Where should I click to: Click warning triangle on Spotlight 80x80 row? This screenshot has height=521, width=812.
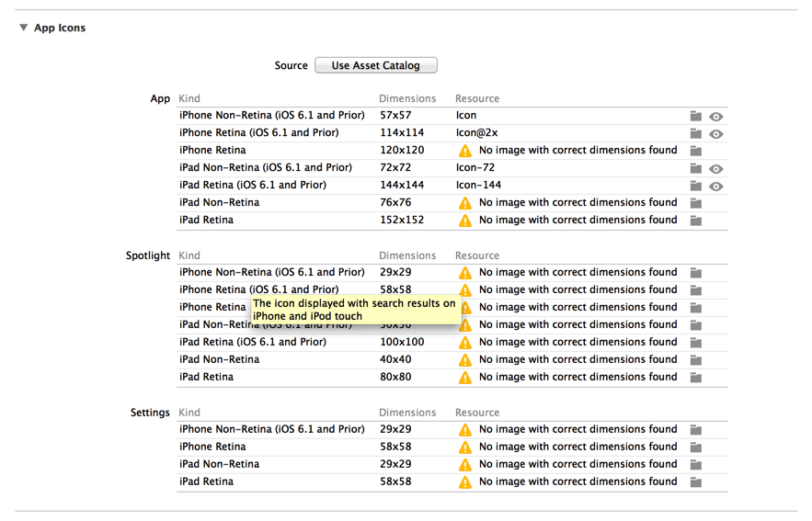pos(465,377)
